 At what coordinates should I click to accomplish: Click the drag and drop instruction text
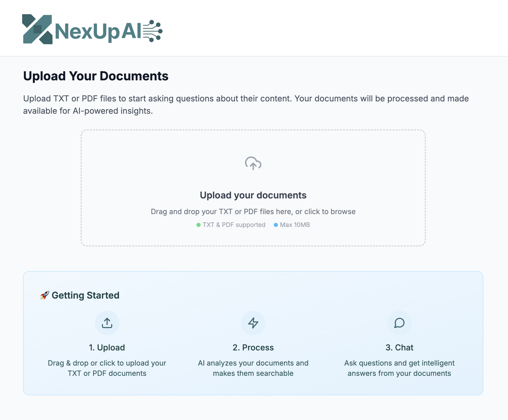pyautogui.click(x=253, y=212)
